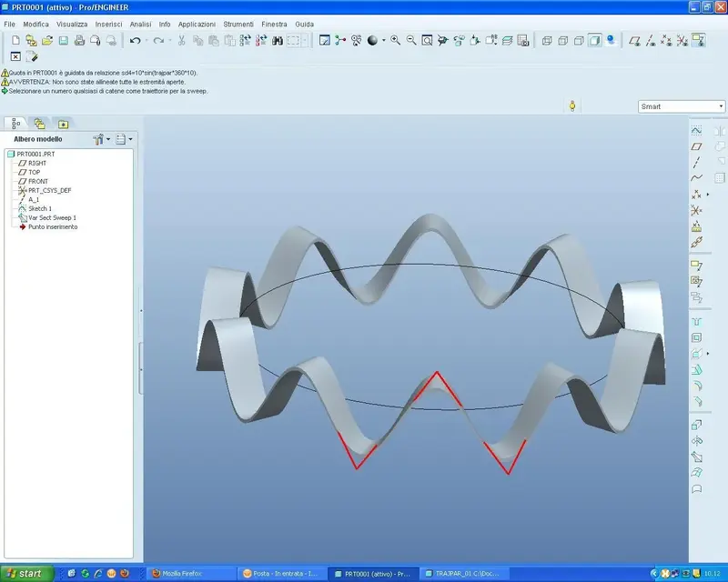This screenshot has height=582, width=728.
Task: Switch to the Favorites tab
Action: tap(63, 124)
